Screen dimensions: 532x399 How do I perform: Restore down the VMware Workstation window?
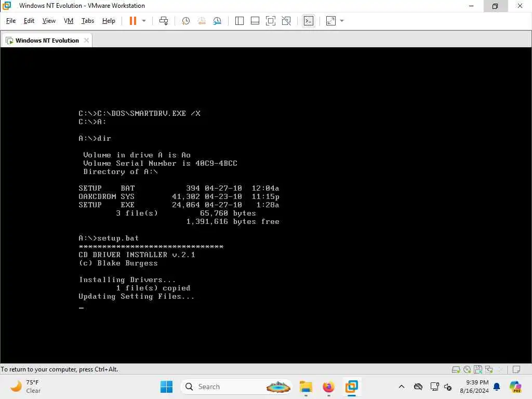tap(495, 6)
